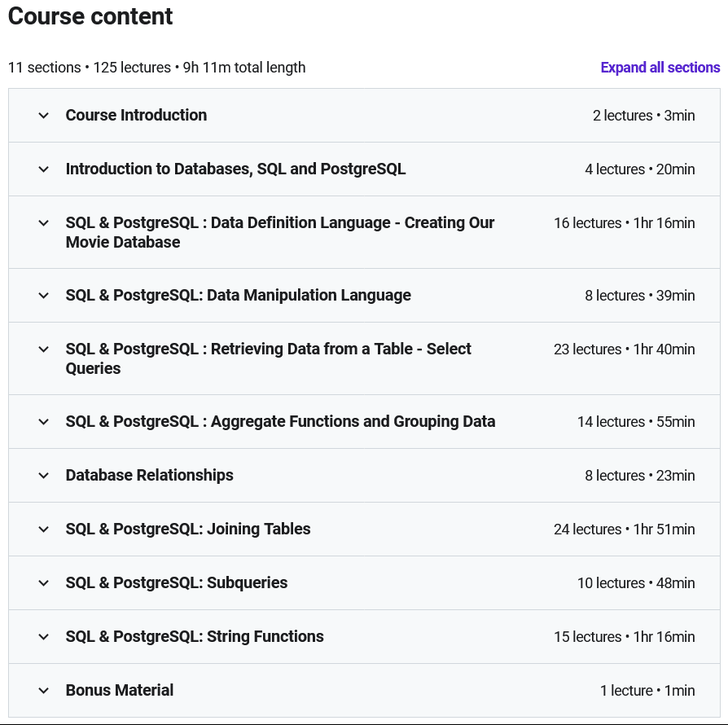The height and width of the screenshot is (725, 728).
Task: Expand chevron for Retrieving Data Select Queries
Action: click(x=44, y=349)
